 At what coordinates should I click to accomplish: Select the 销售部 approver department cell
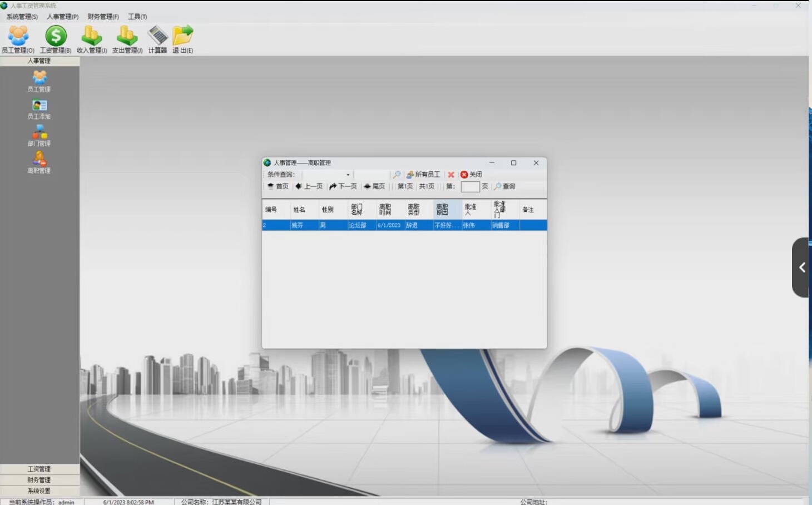click(505, 225)
